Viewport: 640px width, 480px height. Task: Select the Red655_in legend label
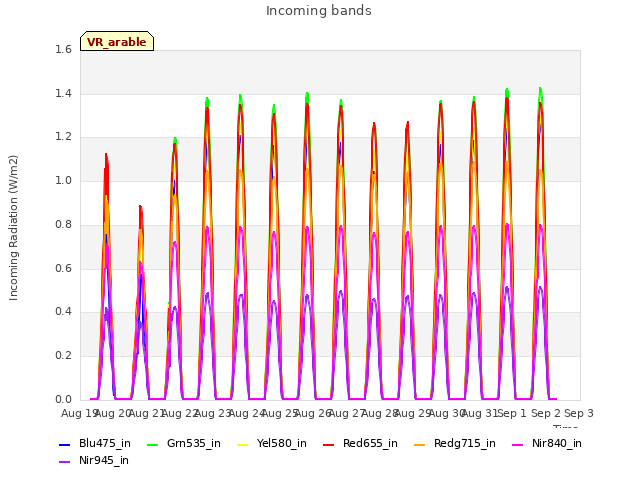point(370,444)
